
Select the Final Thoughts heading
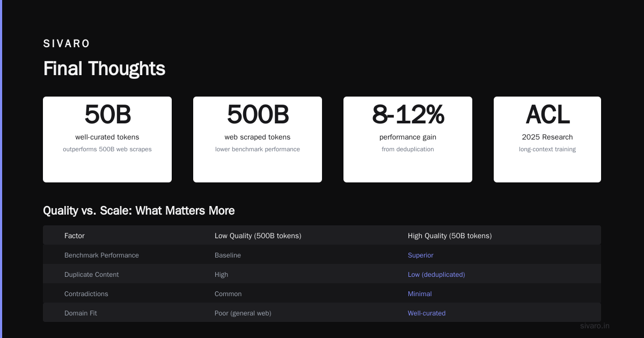pyautogui.click(x=104, y=69)
